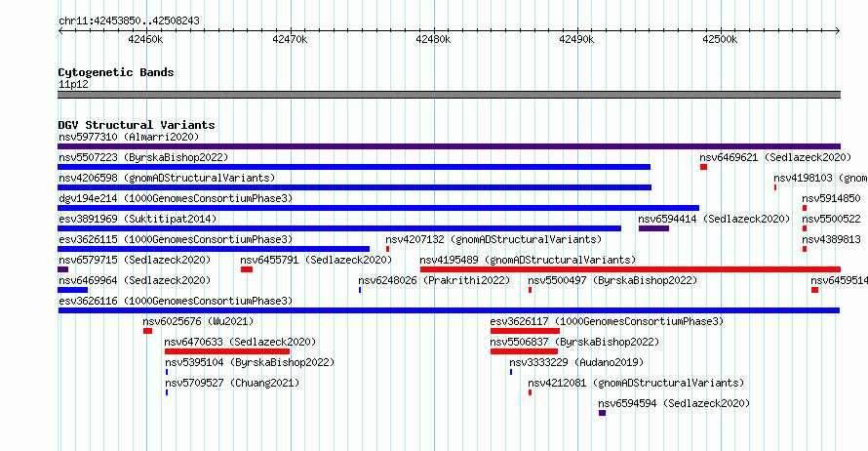Open nsv6579715 (Sedlazeck2020) label
The width and height of the screenshot is (868, 451).
pos(135,260)
